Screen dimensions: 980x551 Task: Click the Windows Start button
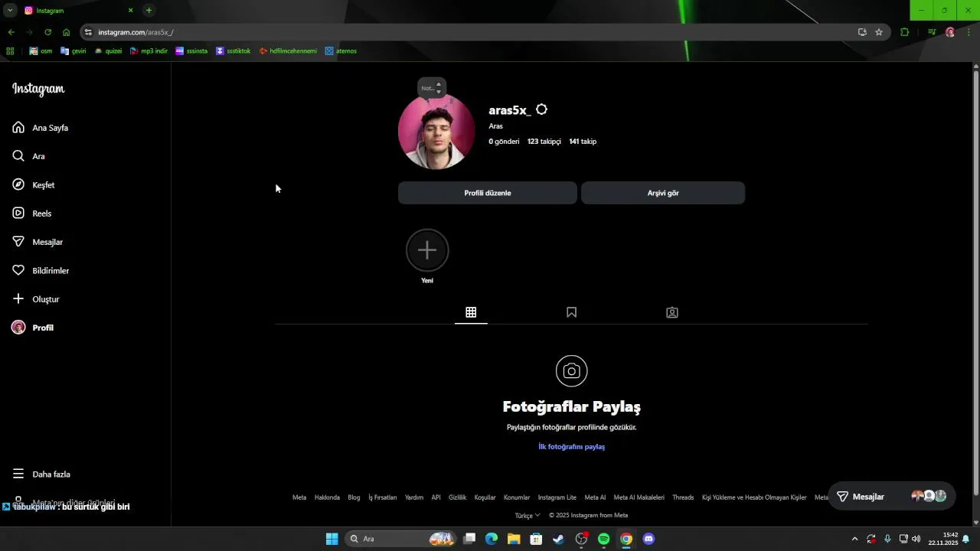332,539
